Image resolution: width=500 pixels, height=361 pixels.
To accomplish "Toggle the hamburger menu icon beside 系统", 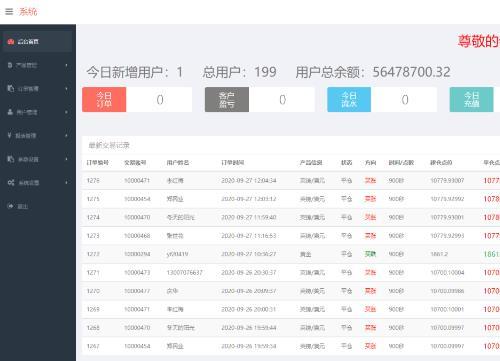I will click(x=9, y=12).
